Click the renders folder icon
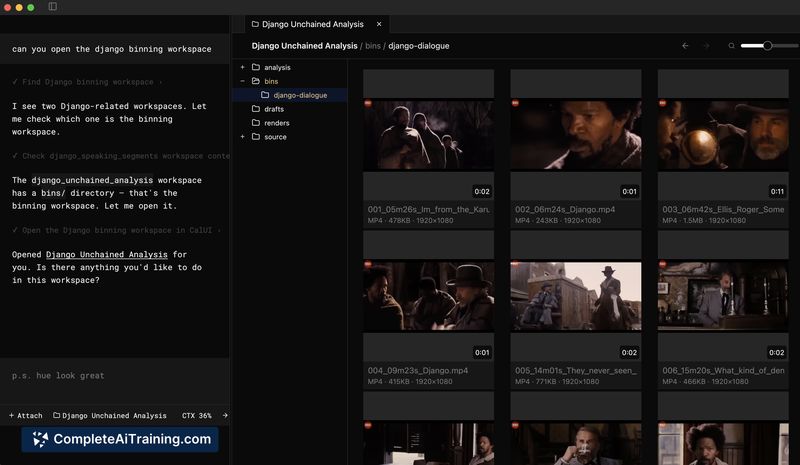Screen dimensions: 800x465 [x=256, y=123]
